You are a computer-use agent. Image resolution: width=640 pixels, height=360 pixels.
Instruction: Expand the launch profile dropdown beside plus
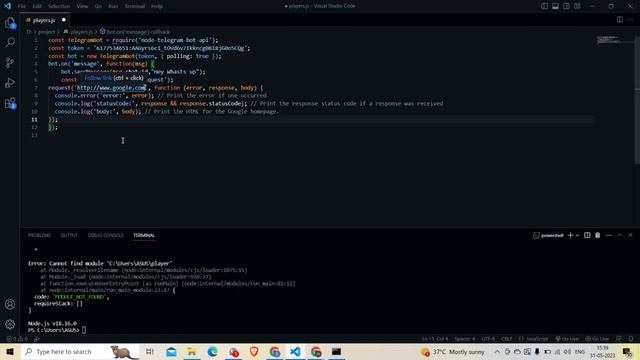[x=577, y=236]
